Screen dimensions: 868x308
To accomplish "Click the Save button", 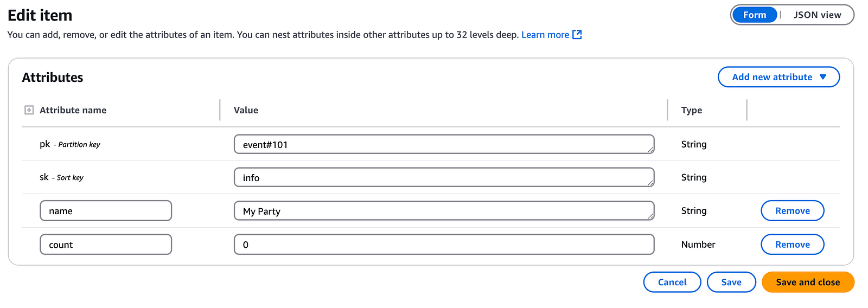I will (731, 282).
